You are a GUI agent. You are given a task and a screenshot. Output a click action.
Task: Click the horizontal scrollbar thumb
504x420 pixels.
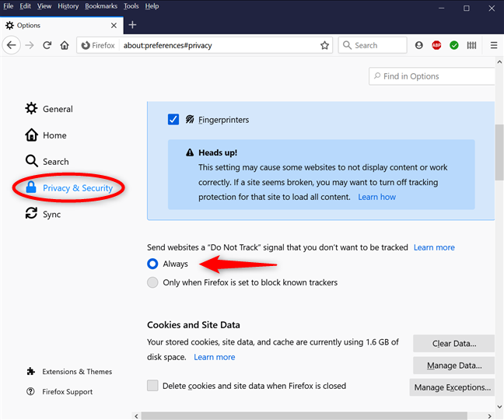tap(304, 416)
